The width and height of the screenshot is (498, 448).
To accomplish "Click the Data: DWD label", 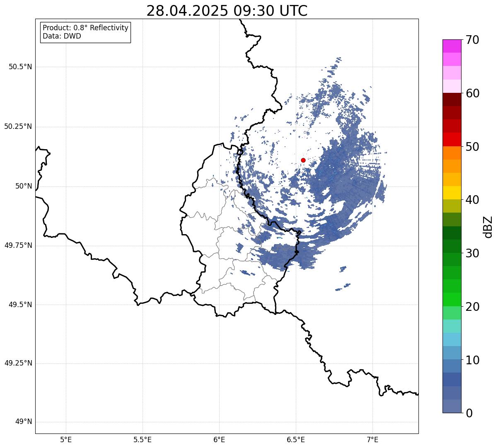I will 62,36.
